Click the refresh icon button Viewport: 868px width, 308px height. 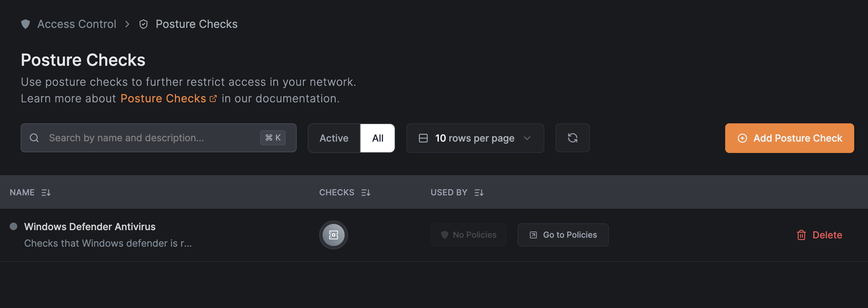572,138
